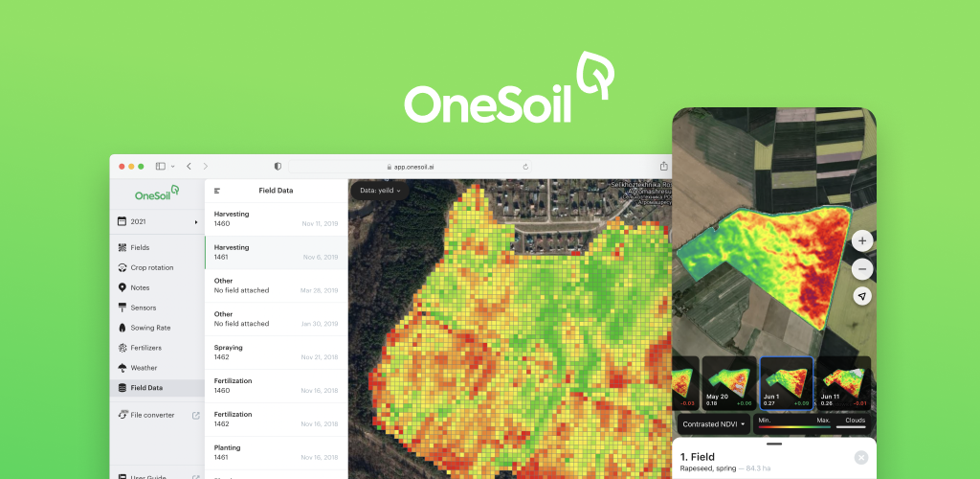Select the Jun 1 NDVI thumbnail

click(787, 383)
